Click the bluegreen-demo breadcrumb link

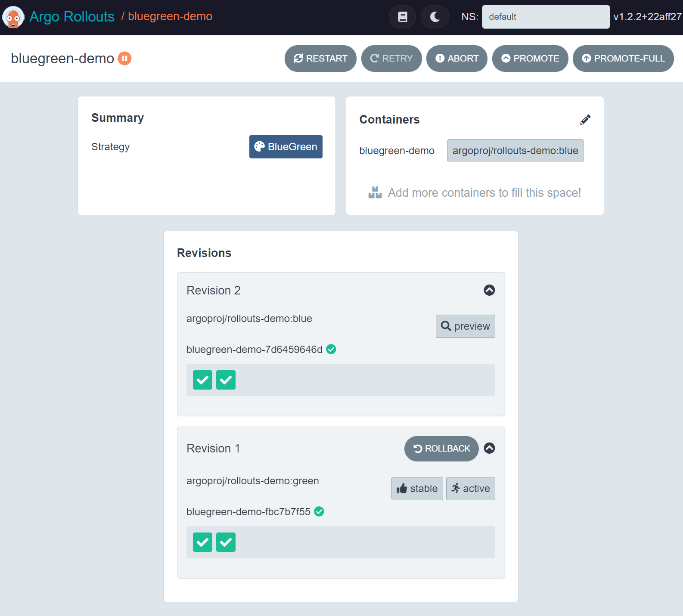(x=170, y=16)
